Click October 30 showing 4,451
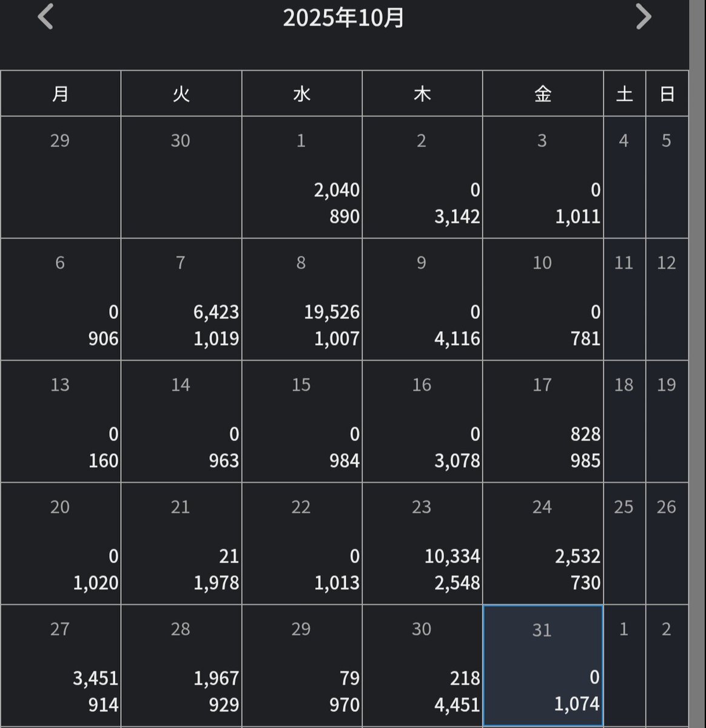Image resolution: width=706 pixels, height=728 pixels. pyautogui.click(x=422, y=666)
